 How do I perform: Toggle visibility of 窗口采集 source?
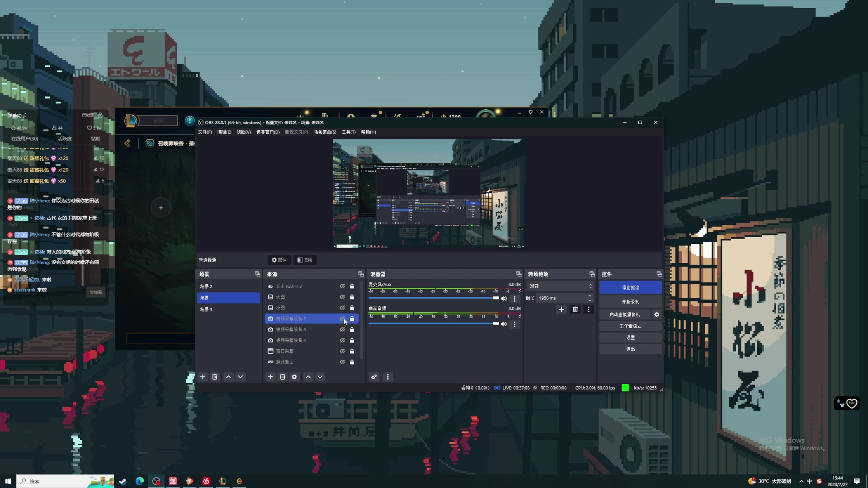[342, 351]
